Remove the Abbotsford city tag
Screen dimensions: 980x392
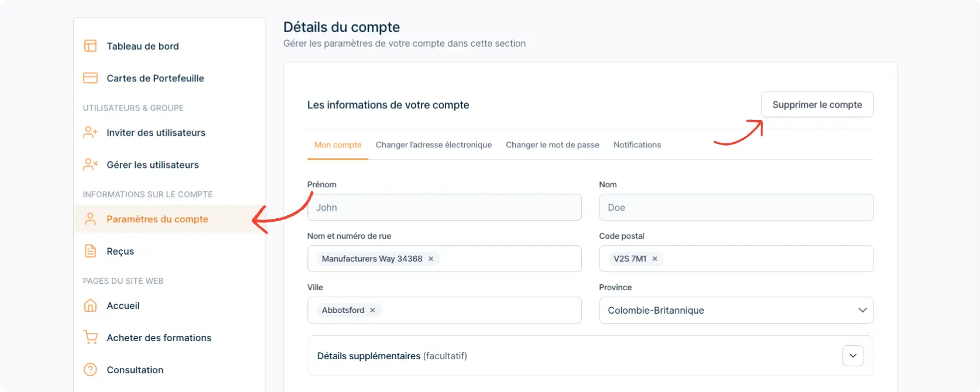(372, 310)
